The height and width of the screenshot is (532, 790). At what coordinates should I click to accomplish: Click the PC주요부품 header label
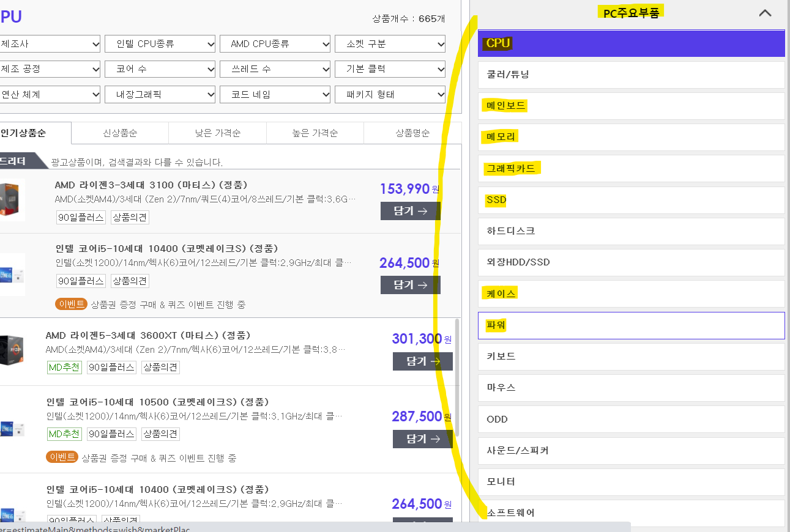[632, 13]
